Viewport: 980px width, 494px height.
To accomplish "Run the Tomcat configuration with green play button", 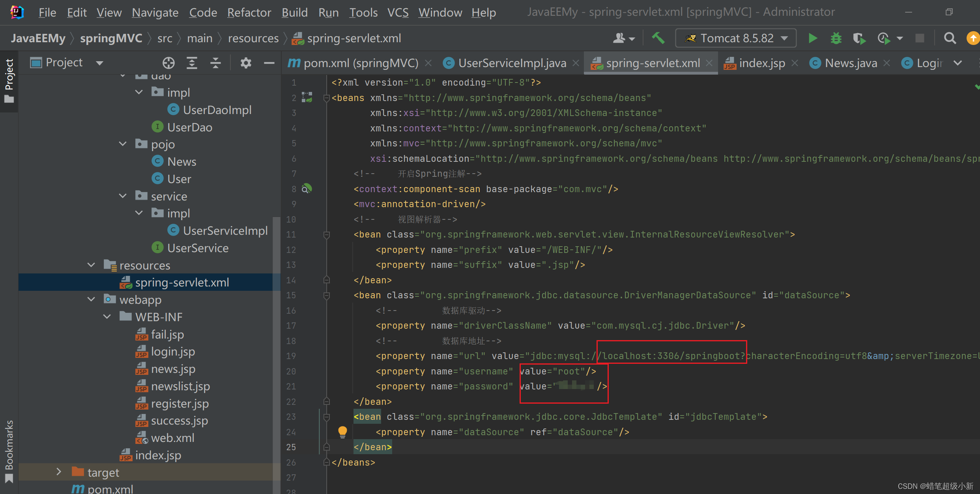I will [x=812, y=38].
